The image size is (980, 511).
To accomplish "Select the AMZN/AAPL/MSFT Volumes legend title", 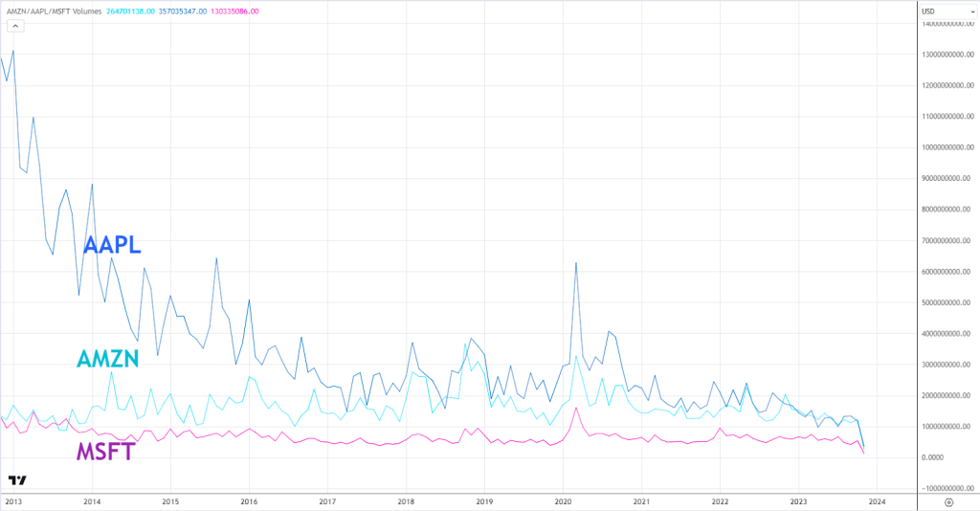I will pos(54,11).
